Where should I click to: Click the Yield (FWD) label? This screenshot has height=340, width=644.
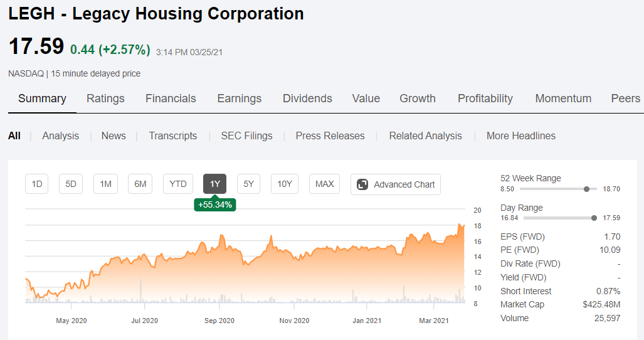523,277
